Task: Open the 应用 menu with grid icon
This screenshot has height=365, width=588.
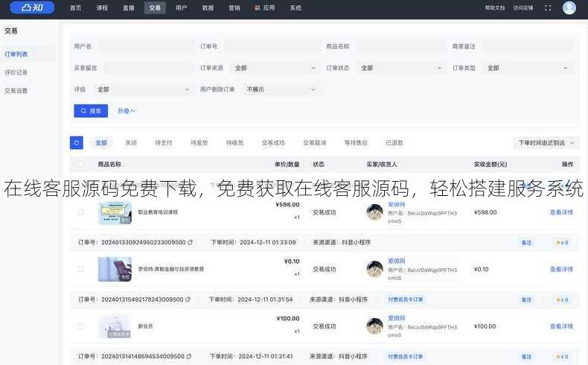Action: click(x=265, y=8)
